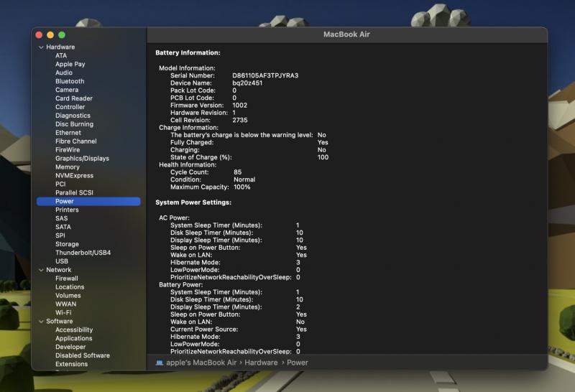The height and width of the screenshot is (392, 575).
Task: Click the Software category label
Action: (x=60, y=322)
